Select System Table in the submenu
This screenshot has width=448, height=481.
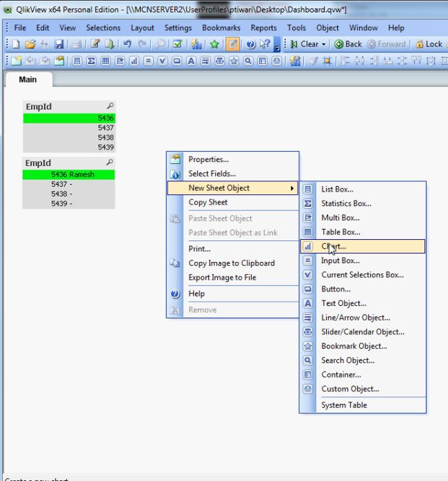coord(363,405)
